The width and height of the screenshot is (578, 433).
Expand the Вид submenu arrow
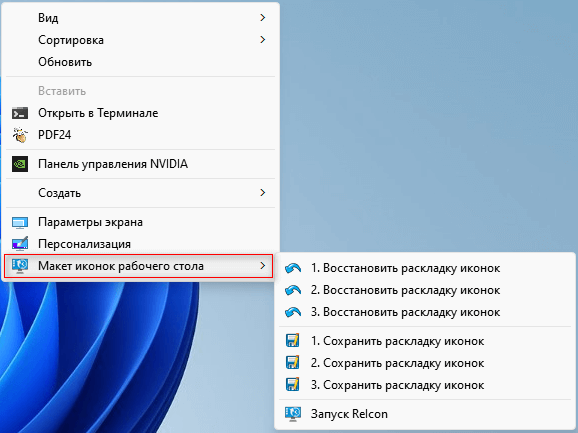(x=262, y=18)
